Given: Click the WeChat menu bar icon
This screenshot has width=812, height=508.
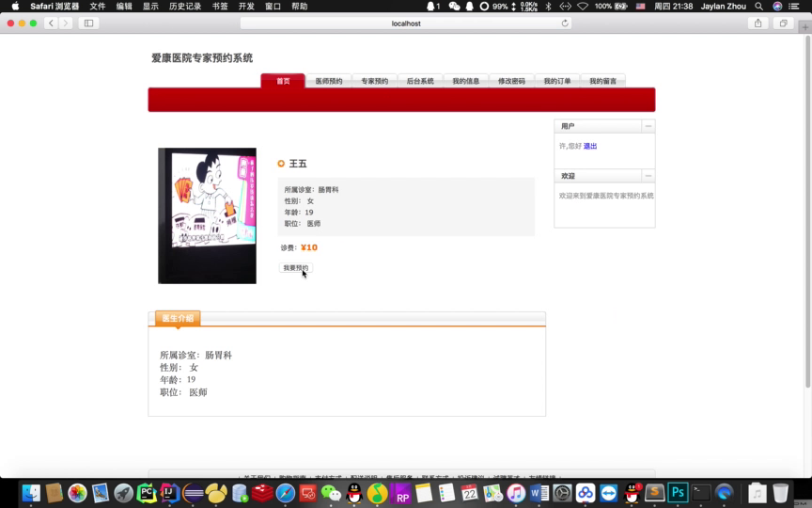Looking at the screenshot, I should coord(454,7).
